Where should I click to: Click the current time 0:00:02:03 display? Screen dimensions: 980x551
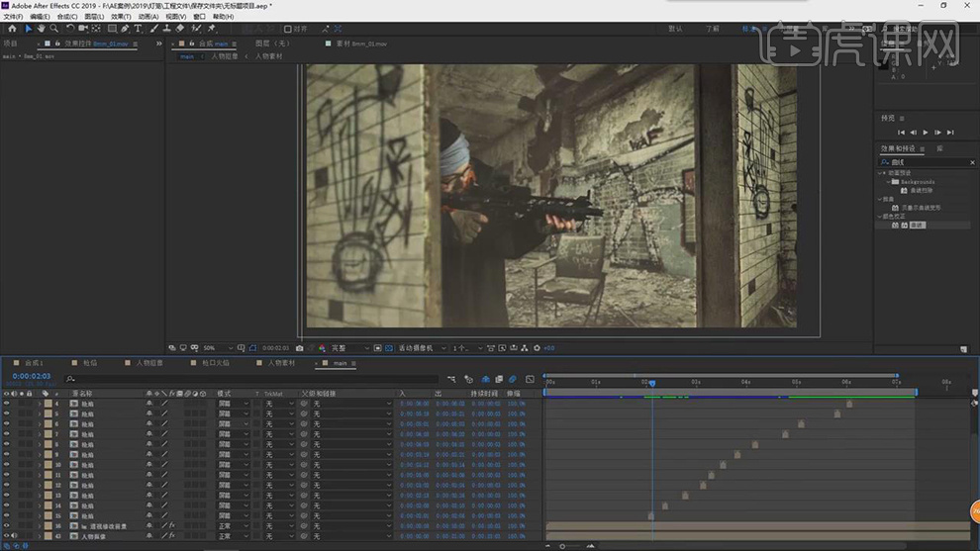tap(32, 376)
